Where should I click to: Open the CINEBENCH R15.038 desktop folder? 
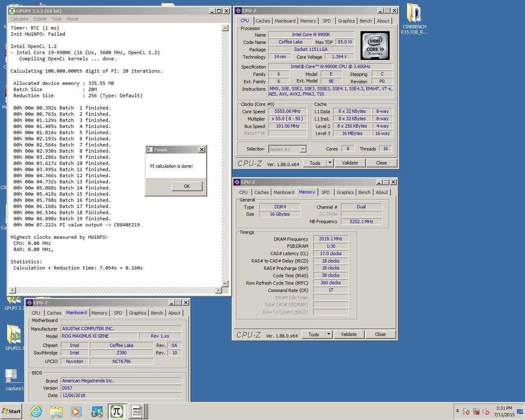pos(414,19)
